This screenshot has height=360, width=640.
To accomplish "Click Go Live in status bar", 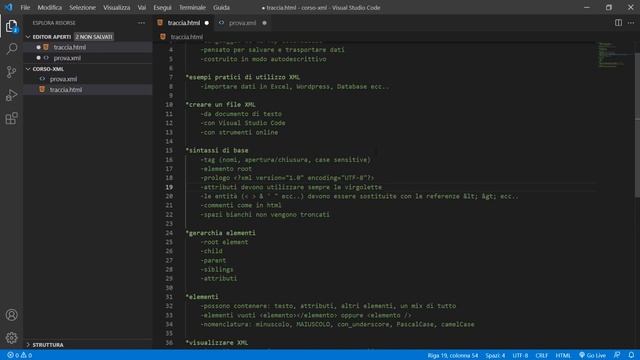I will pyautogui.click(x=592, y=355).
